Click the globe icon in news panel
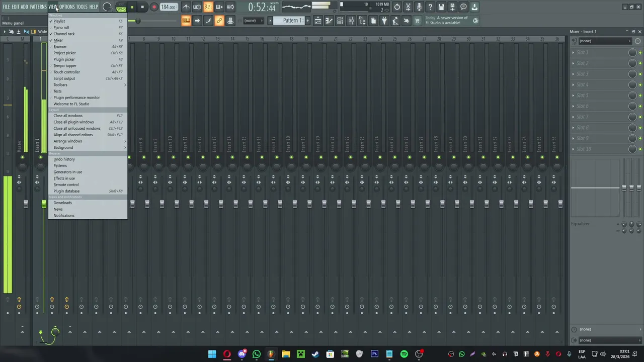644x362 pixels. 475,21
